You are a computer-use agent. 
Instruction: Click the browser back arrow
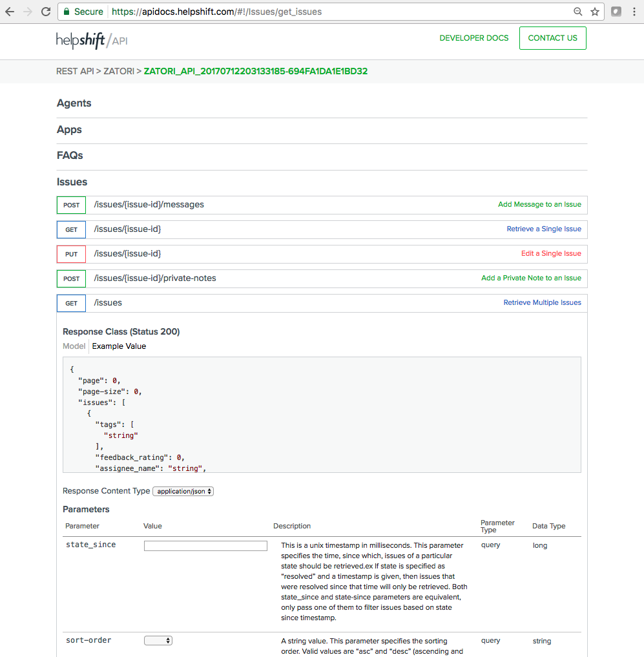[x=10, y=12]
